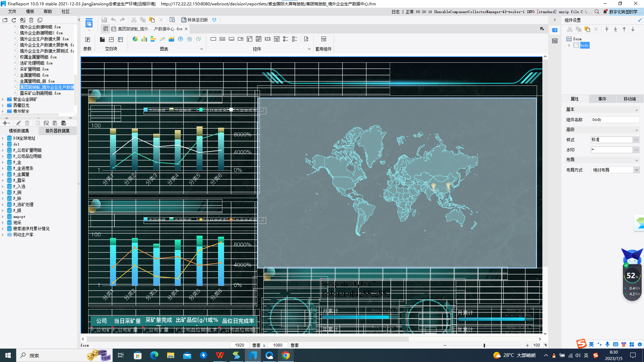Adjust the zoom slider handle

[484, 345]
